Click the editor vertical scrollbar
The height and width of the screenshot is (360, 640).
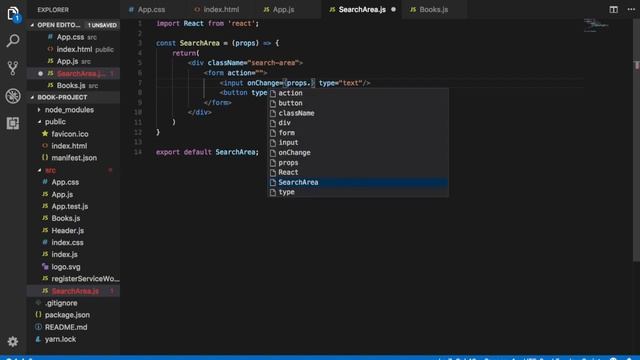tap(636, 141)
